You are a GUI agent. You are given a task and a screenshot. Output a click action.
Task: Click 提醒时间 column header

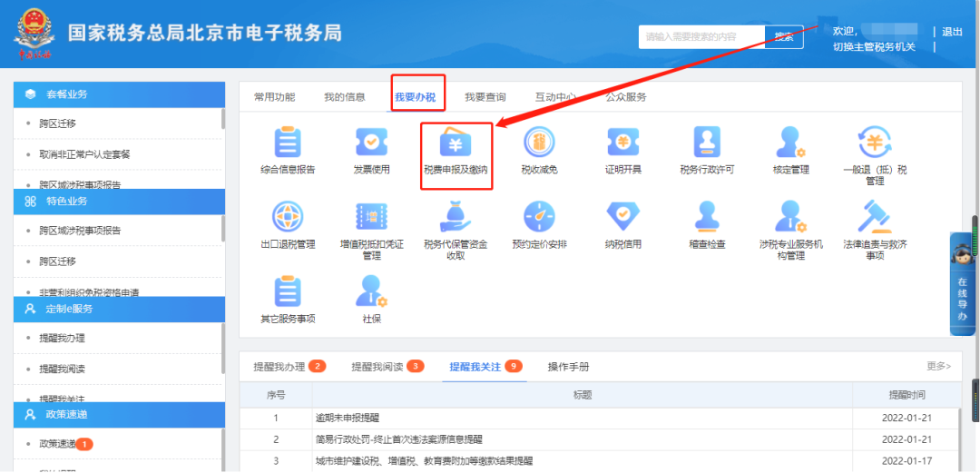point(906,395)
